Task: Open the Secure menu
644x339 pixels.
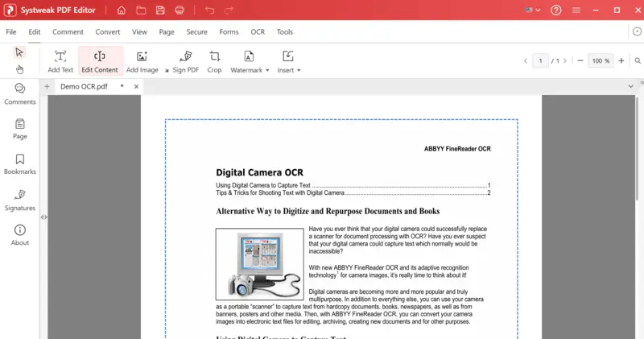Action: (196, 31)
